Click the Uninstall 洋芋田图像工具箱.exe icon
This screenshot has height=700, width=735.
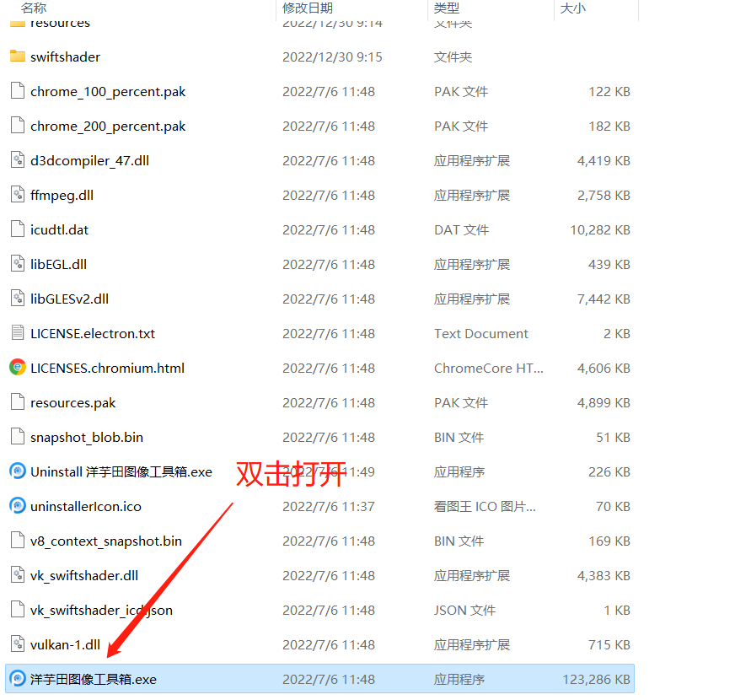[x=18, y=471]
